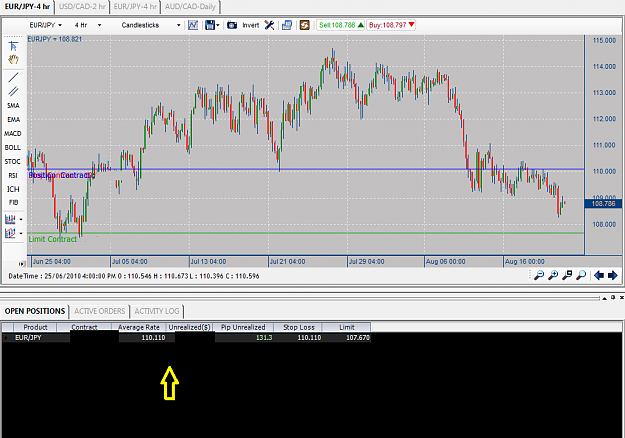Screen dimensions: 625x438
Task: Click the pip unrealized 131.3 value
Action: pyautogui.click(x=264, y=338)
